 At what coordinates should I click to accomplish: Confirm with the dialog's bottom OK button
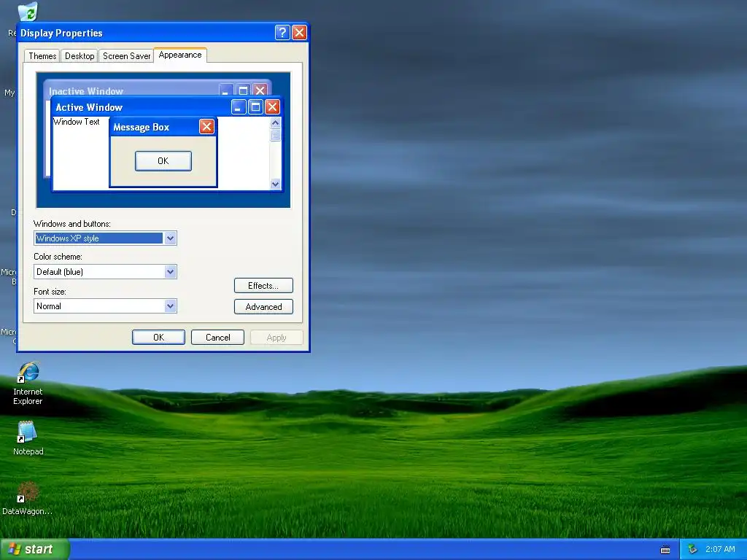158,337
